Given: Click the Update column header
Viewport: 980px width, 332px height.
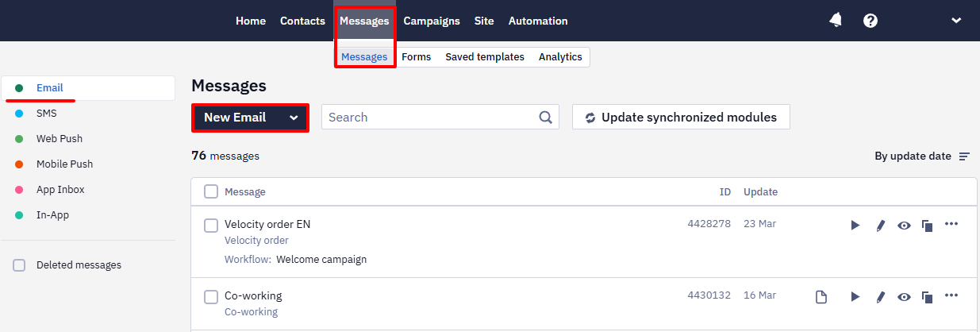Looking at the screenshot, I should click(x=760, y=191).
